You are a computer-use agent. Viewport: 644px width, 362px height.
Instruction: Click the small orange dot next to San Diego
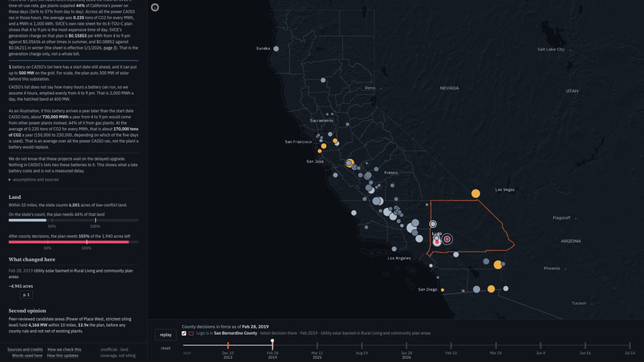pos(443,290)
